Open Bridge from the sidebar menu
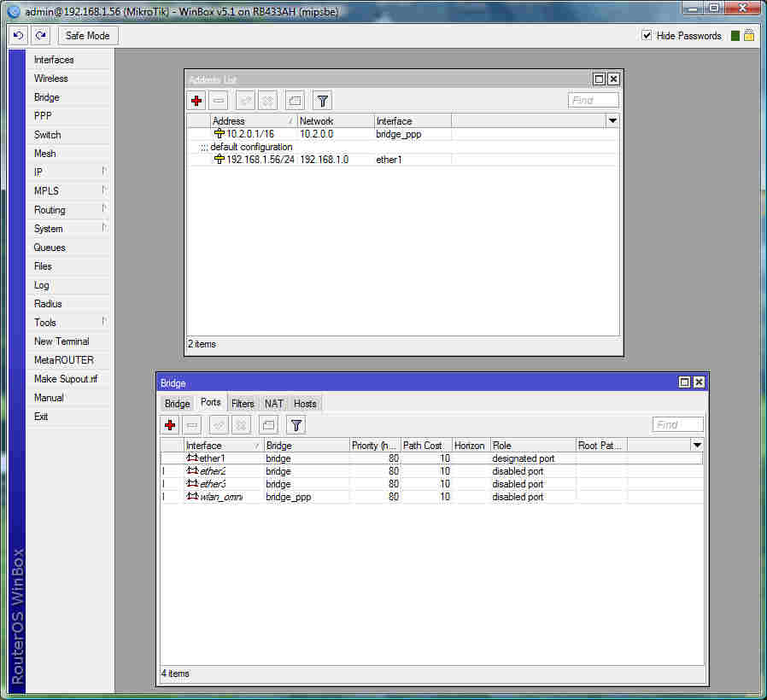This screenshot has width=767, height=700. tap(67, 97)
